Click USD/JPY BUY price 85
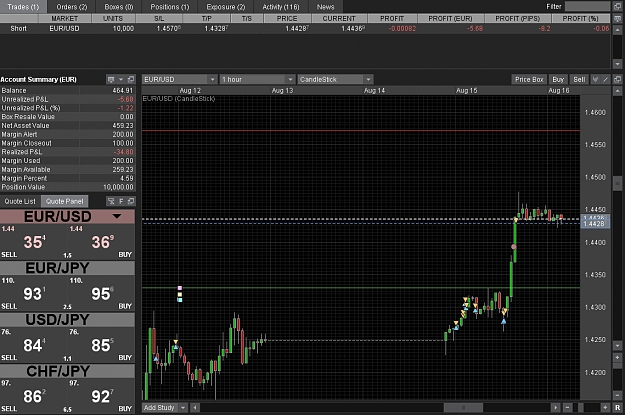 coord(103,345)
